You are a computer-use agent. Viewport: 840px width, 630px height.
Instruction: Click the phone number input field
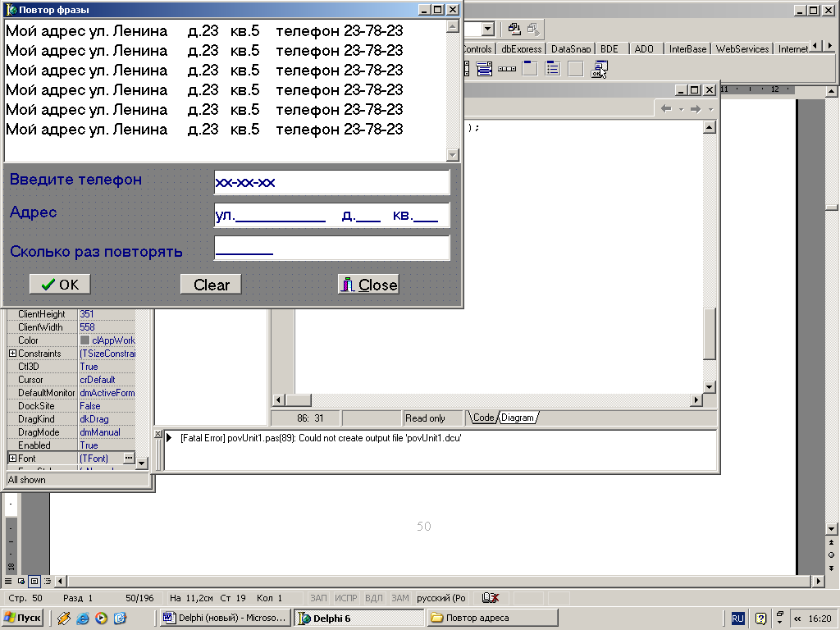pos(331,182)
